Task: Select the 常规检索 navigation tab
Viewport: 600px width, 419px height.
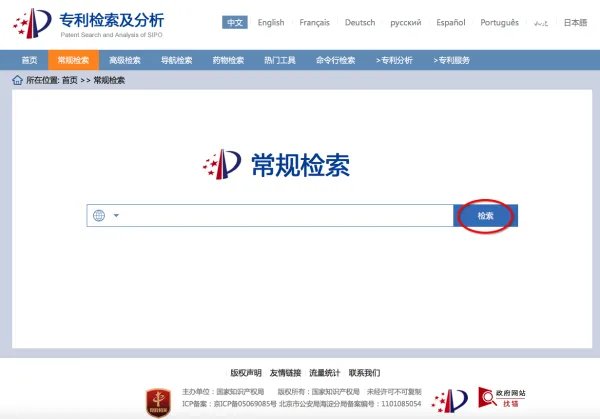Action: tap(73, 60)
